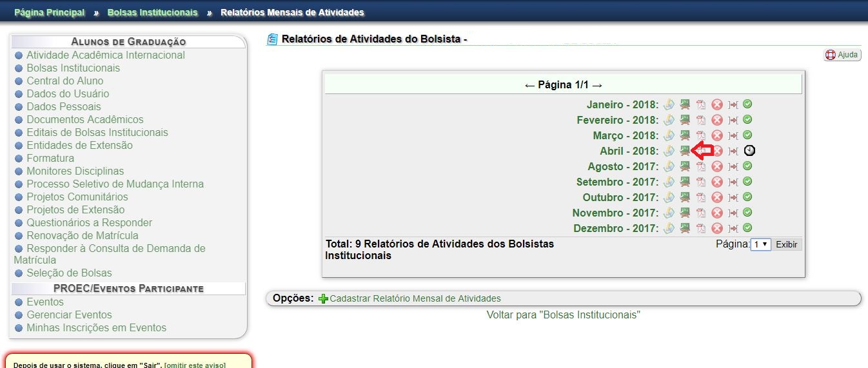Open the Ajuda help button

tap(842, 55)
